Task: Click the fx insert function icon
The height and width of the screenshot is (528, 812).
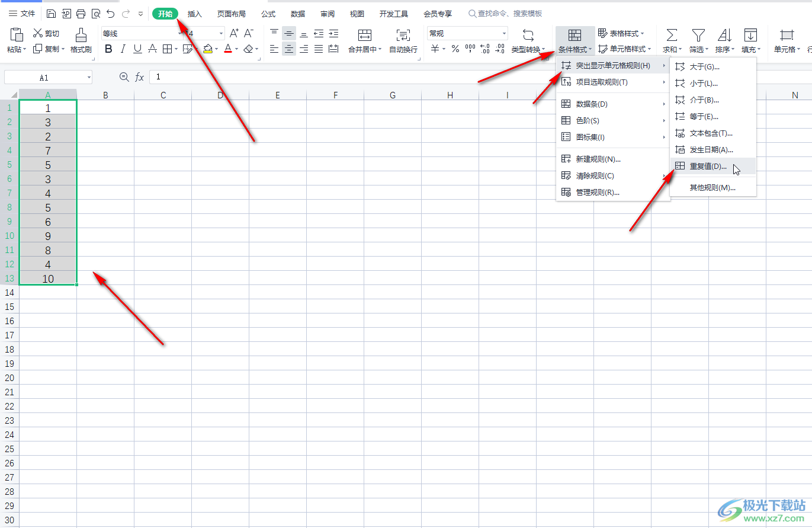Action: tap(140, 77)
